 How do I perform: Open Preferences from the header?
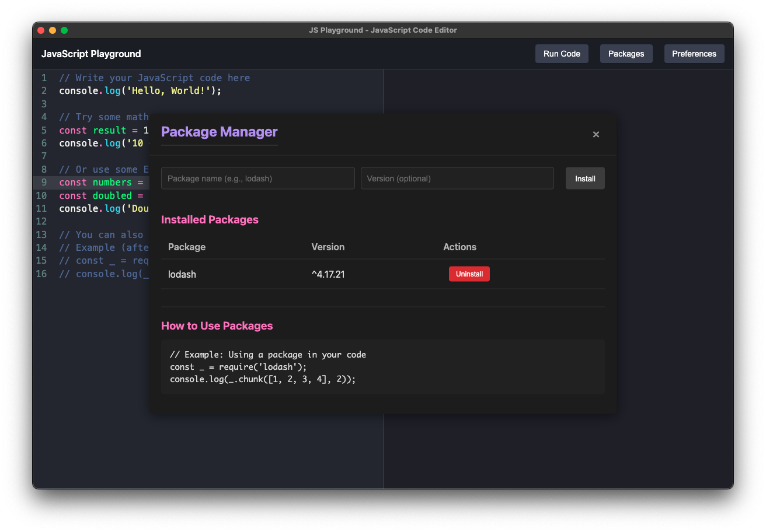694,54
